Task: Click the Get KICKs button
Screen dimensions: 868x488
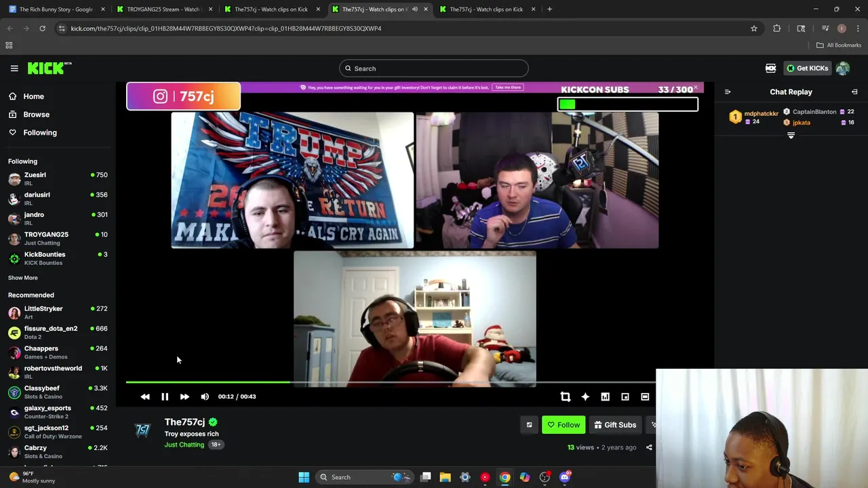Action: tap(807, 68)
